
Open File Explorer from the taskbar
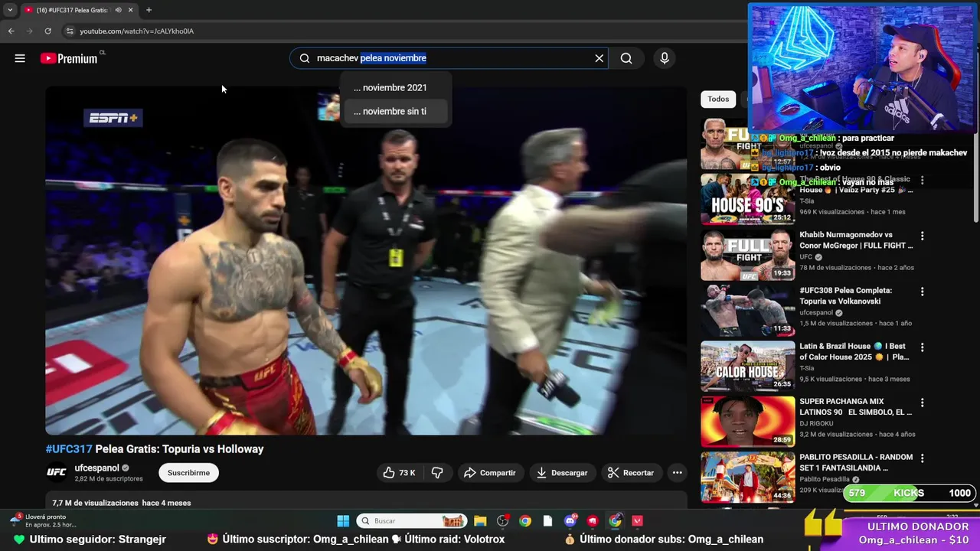coord(480,521)
